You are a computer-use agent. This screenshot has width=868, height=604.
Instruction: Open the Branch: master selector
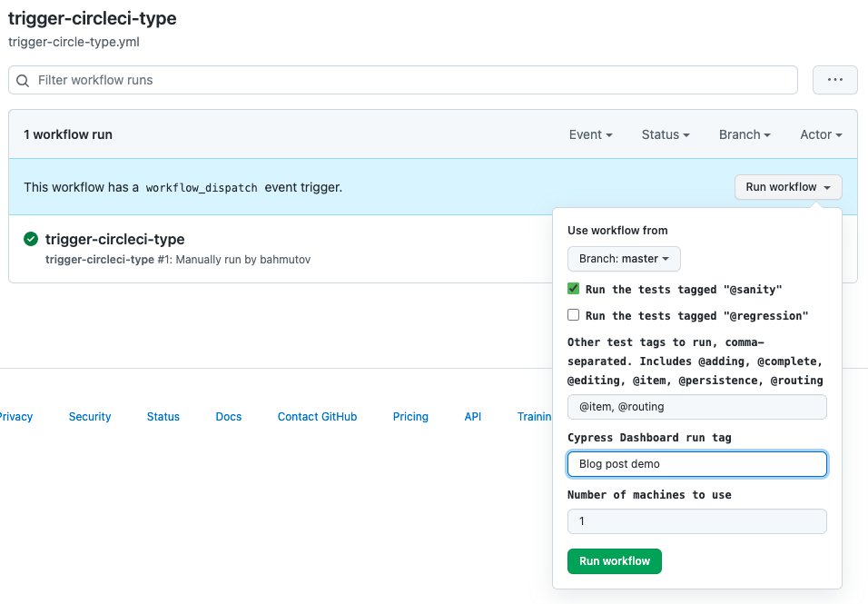click(x=624, y=259)
